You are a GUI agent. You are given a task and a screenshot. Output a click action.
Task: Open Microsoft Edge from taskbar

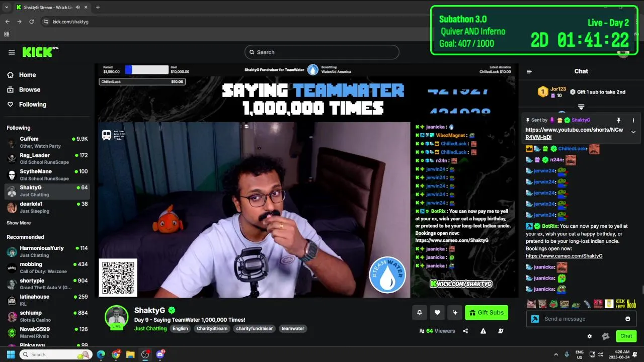[x=101, y=354]
